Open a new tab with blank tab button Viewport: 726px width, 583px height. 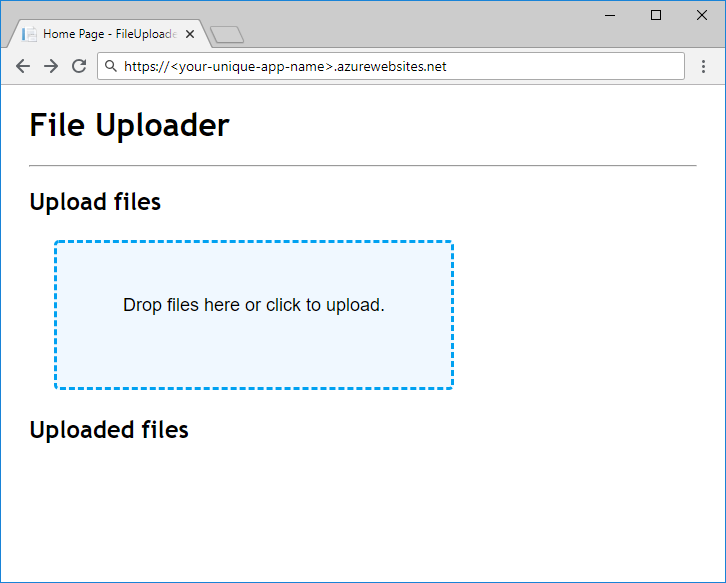(227, 35)
